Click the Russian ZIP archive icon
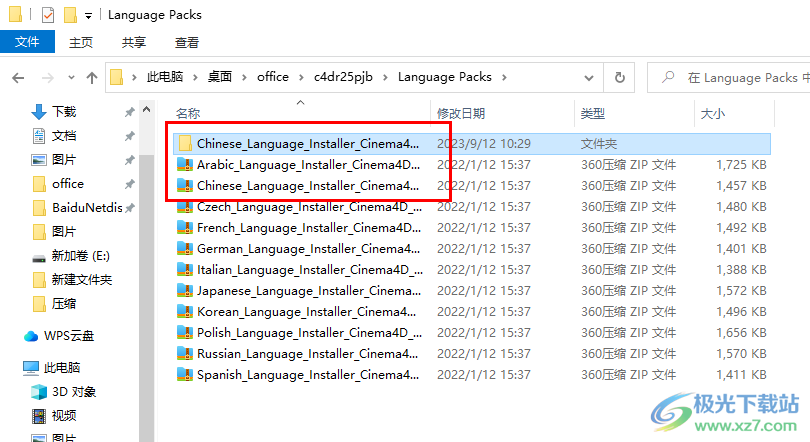The height and width of the screenshot is (442, 810). (x=184, y=354)
